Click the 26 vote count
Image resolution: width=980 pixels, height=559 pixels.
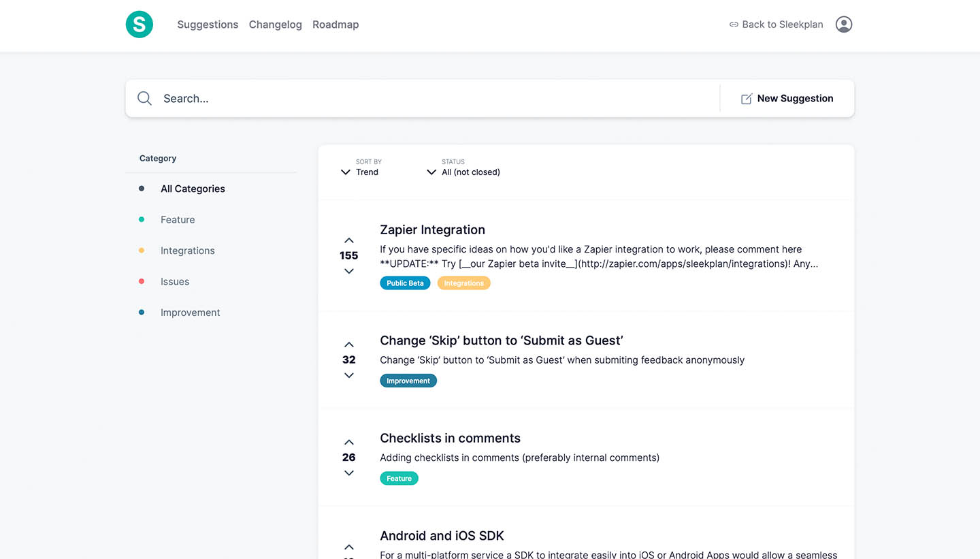[x=349, y=458]
